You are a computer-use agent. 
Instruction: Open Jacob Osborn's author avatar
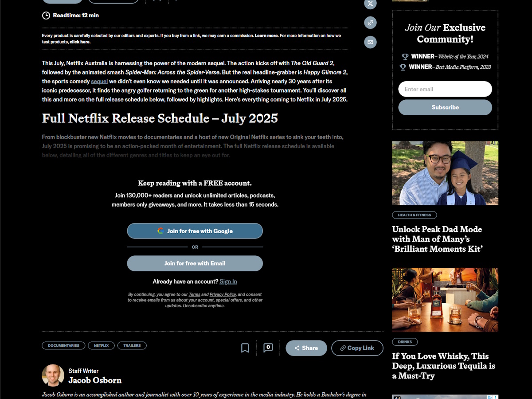(x=53, y=376)
